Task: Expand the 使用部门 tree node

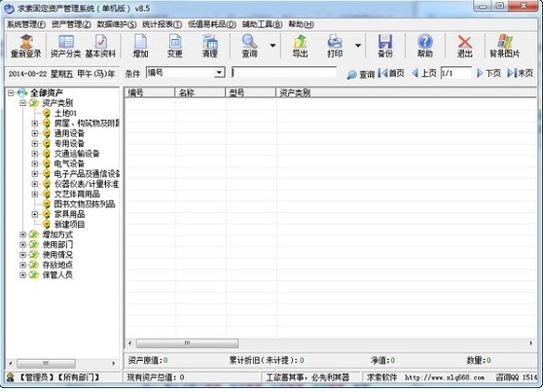Action: [22, 244]
